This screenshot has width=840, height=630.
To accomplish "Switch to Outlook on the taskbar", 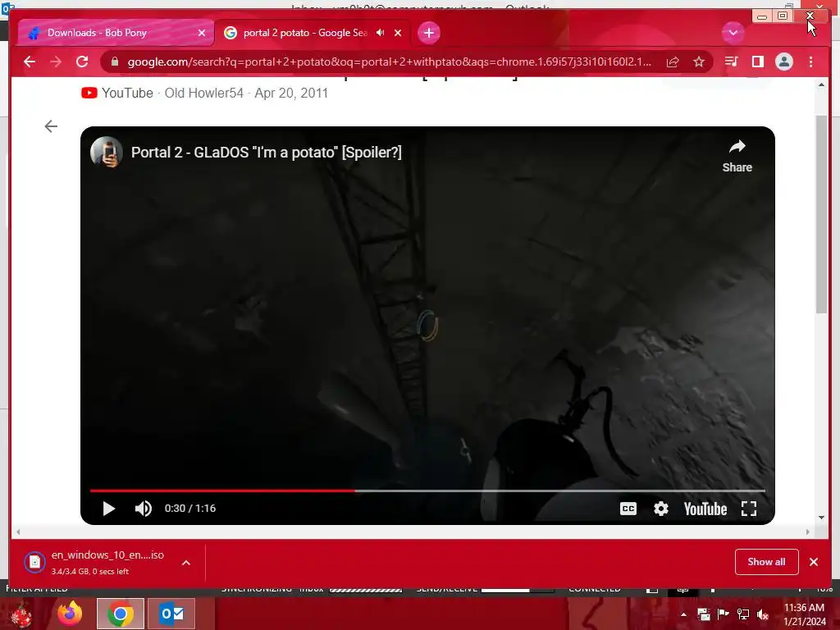I will [171, 614].
